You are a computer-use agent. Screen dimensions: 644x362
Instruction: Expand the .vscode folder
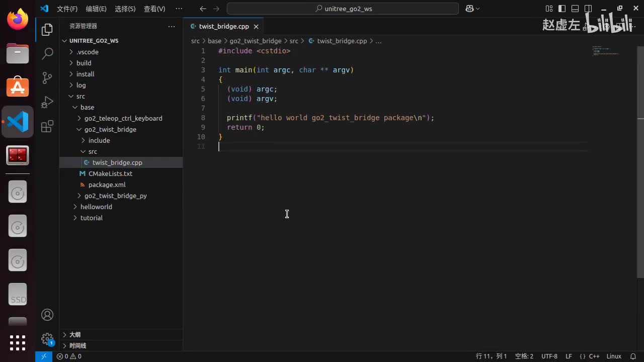tap(121, 52)
